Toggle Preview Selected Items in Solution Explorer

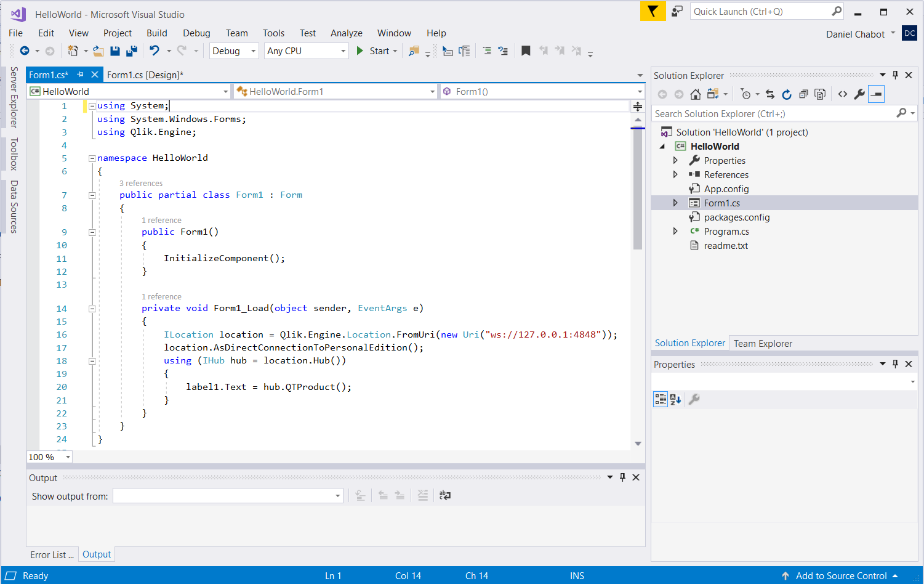point(876,94)
